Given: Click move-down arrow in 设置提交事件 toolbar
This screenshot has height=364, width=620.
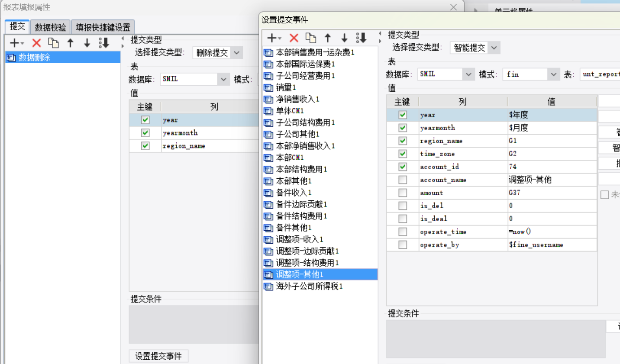Looking at the screenshot, I should 344,38.
